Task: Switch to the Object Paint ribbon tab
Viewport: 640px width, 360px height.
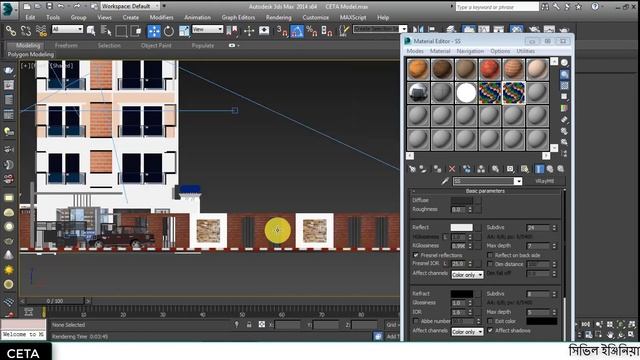Action: pos(156,45)
